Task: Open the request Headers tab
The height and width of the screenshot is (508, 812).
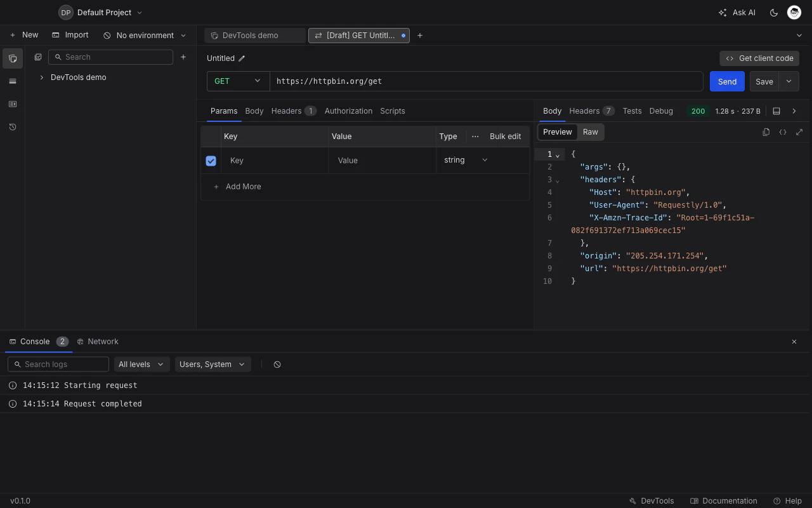Action: (294, 111)
